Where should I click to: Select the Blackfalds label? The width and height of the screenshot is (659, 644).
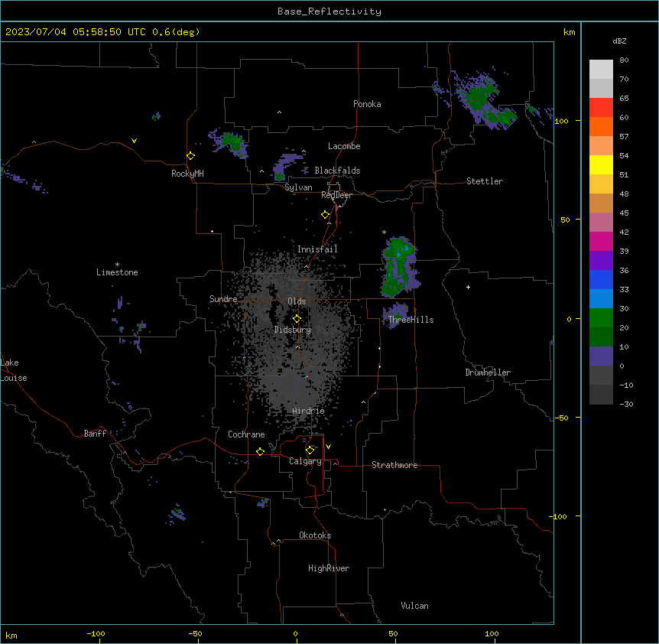pyautogui.click(x=337, y=171)
